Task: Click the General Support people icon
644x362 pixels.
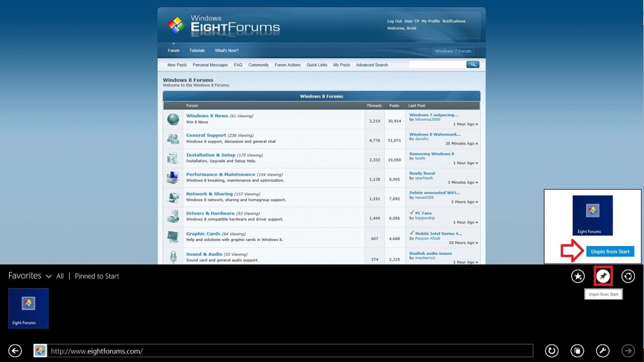Action: (x=173, y=139)
